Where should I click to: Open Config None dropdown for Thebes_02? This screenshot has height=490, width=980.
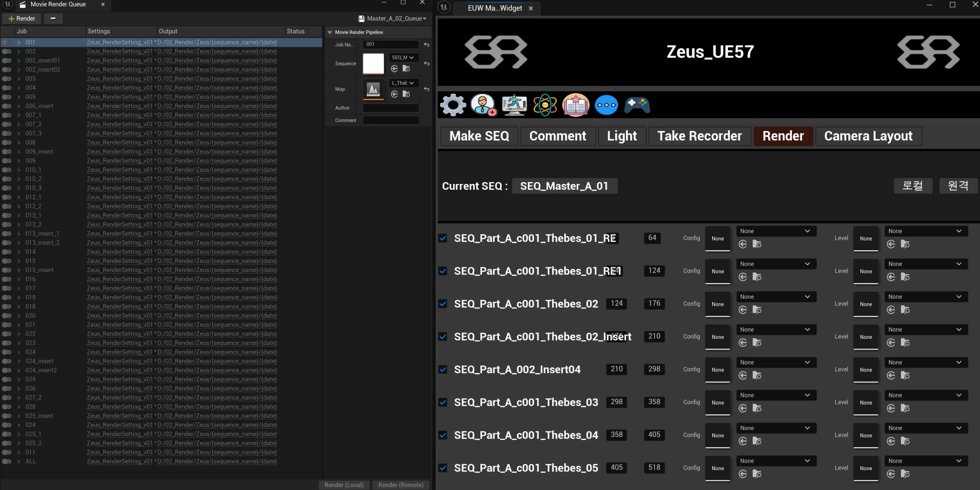776,296
